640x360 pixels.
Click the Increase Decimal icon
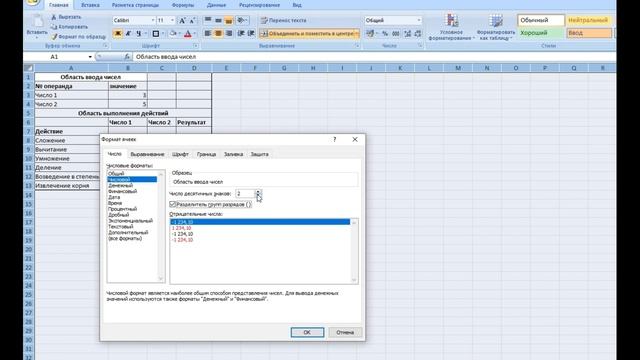(407, 33)
